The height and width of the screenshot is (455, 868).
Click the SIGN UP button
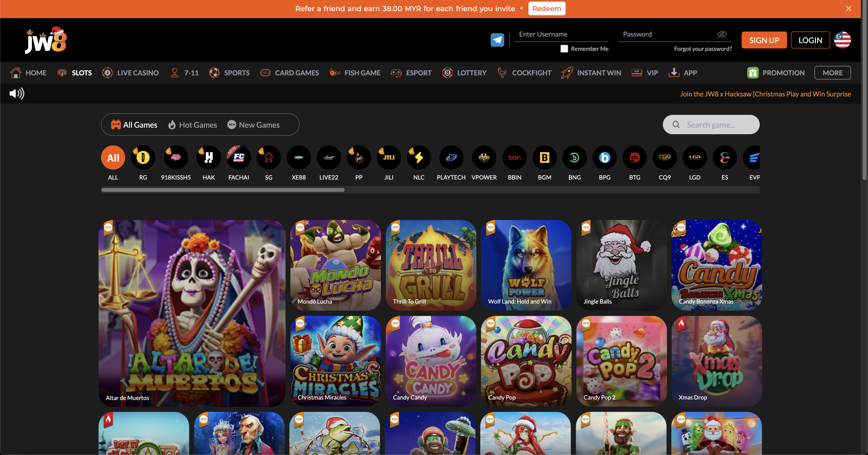pos(764,40)
